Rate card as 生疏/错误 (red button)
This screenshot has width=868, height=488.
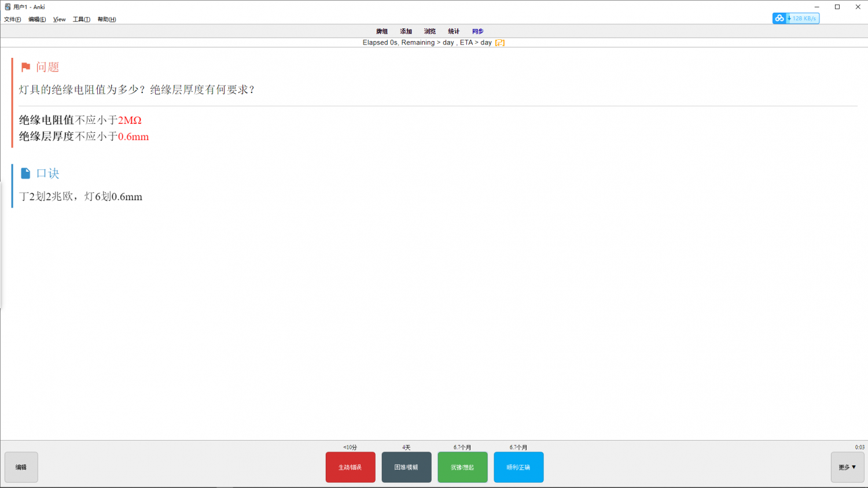coord(351,467)
